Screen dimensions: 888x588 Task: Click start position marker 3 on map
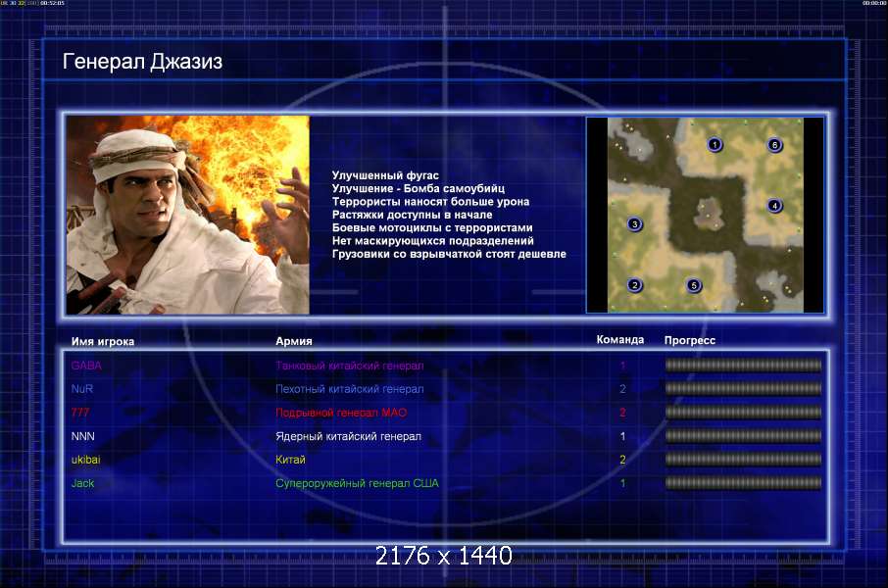(x=635, y=224)
